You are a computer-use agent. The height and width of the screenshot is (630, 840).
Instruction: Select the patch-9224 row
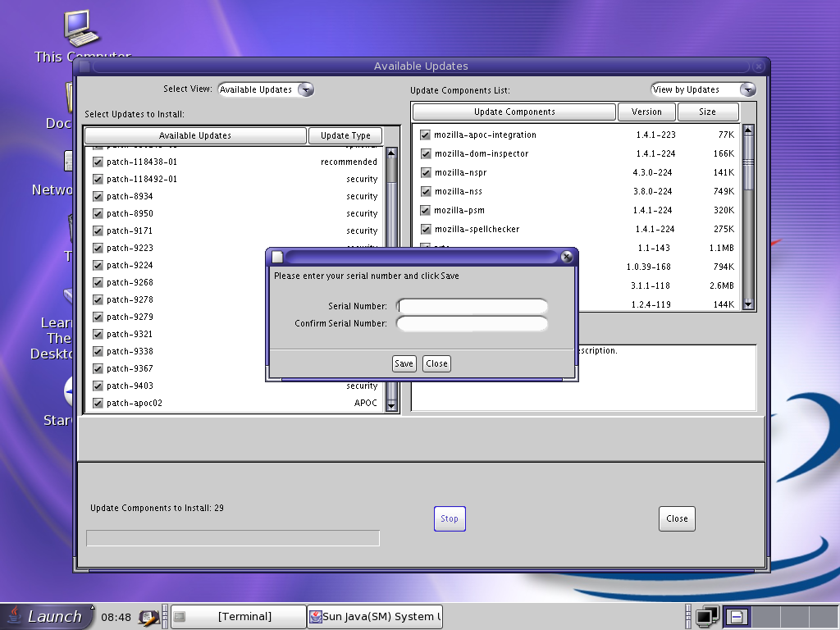(x=235, y=265)
